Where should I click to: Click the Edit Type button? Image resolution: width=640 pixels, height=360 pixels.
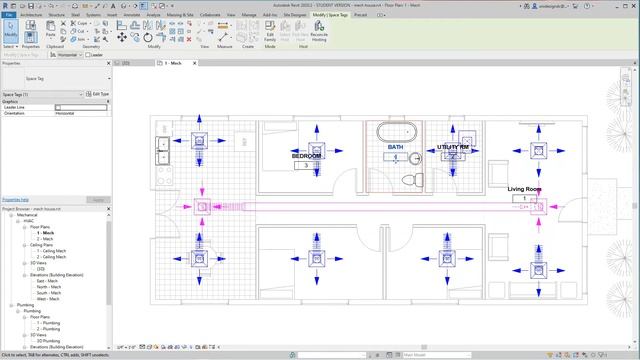tap(98, 94)
